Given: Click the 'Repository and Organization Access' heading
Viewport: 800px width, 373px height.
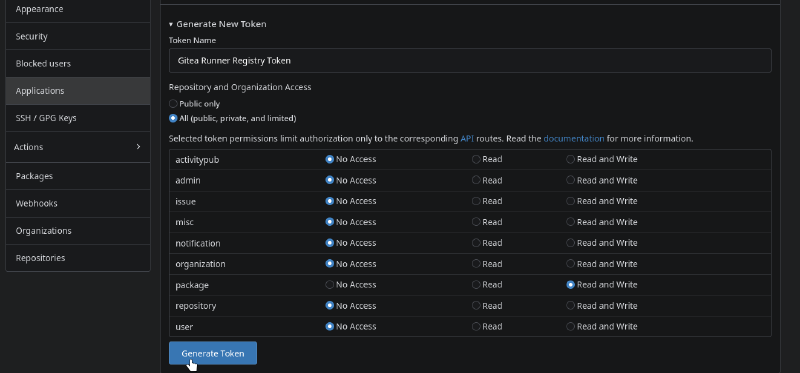Looking at the screenshot, I should (x=240, y=87).
